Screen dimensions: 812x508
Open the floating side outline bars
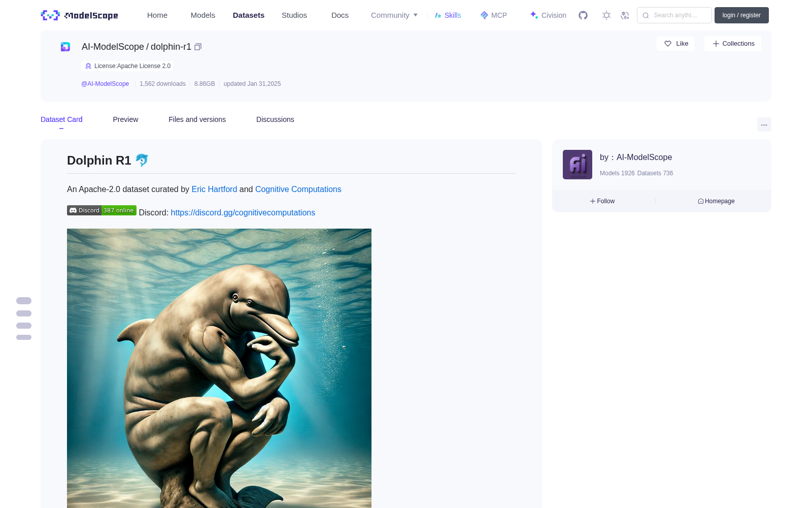(x=24, y=319)
